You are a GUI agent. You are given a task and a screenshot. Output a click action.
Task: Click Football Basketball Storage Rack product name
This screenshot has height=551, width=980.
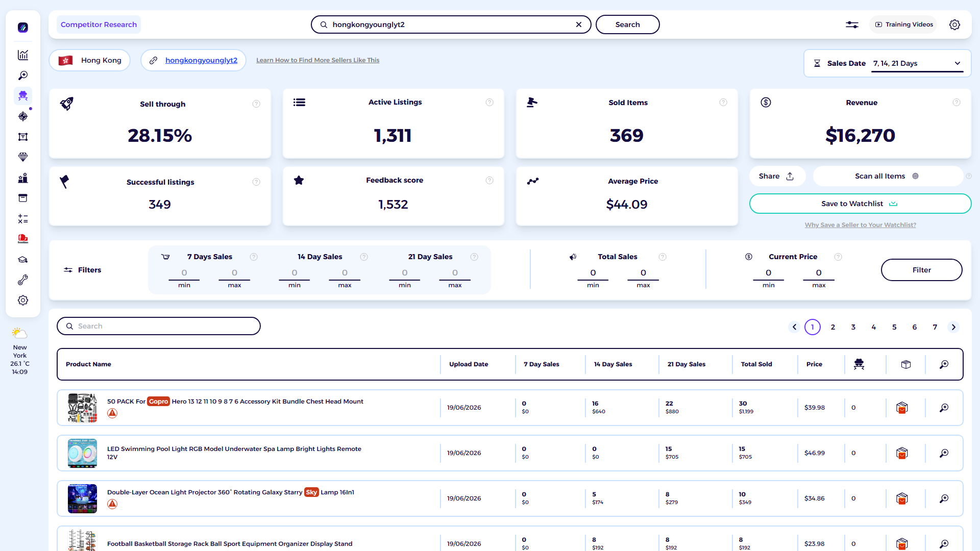coord(230,544)
